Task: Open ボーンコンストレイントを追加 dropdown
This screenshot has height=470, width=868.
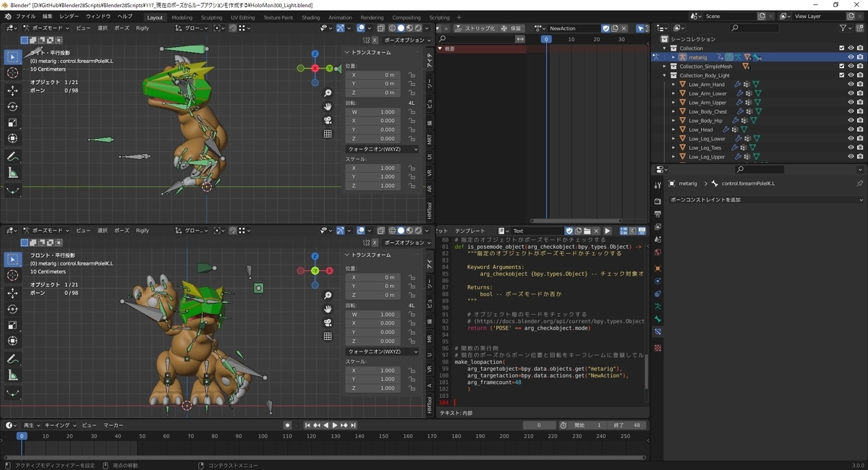Action: pyautogui.click(x=765, y=200)
